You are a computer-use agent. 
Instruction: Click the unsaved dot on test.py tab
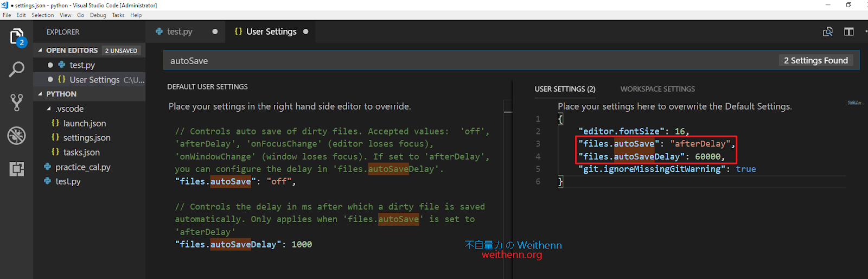click(215, 31)
